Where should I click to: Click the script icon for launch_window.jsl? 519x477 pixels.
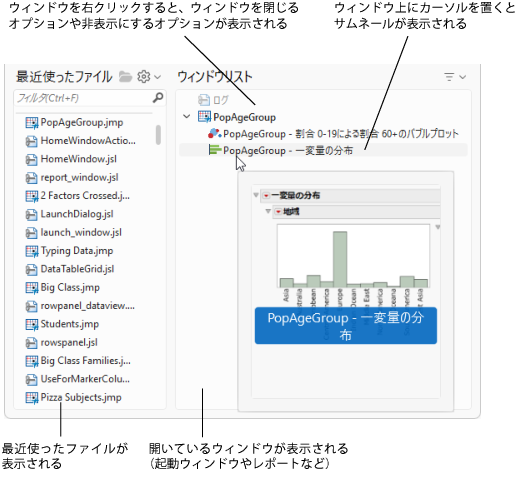[31, 233]
